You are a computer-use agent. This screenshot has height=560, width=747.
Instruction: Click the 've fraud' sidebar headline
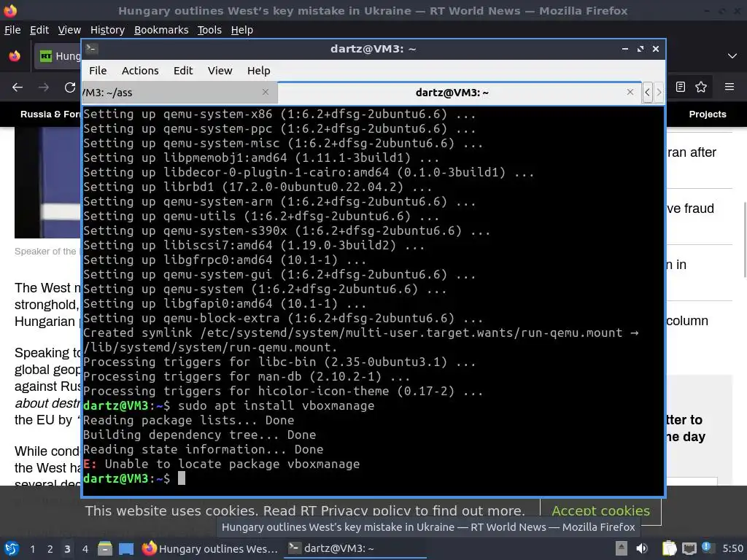click(690, 209)
